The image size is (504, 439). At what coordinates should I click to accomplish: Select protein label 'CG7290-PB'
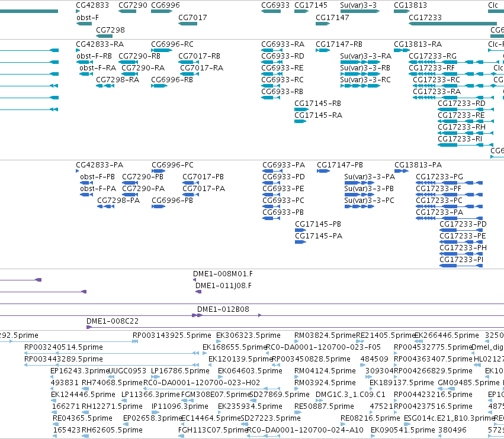pos(143,177)
